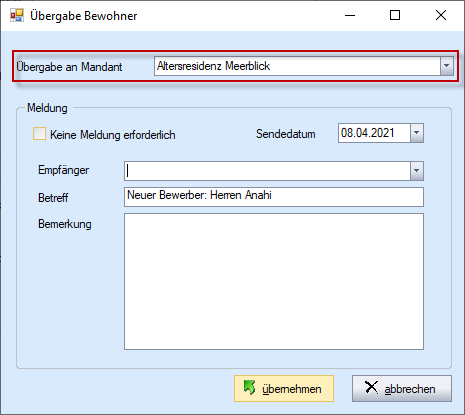Close the Übergabe Bewohner dialog
The height and width of the screenshot is (415, 465).
(441, 15)
